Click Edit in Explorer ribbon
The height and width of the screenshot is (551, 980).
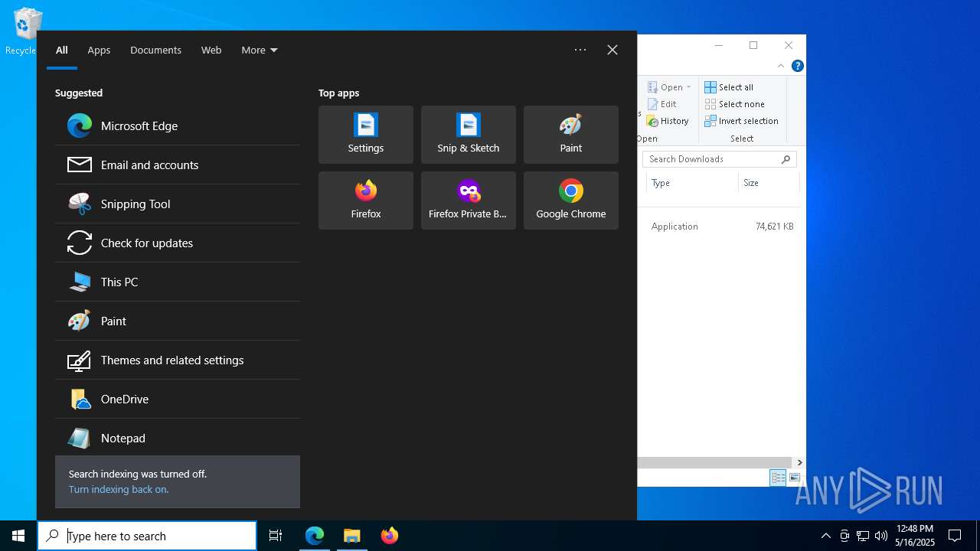point(662,104)
